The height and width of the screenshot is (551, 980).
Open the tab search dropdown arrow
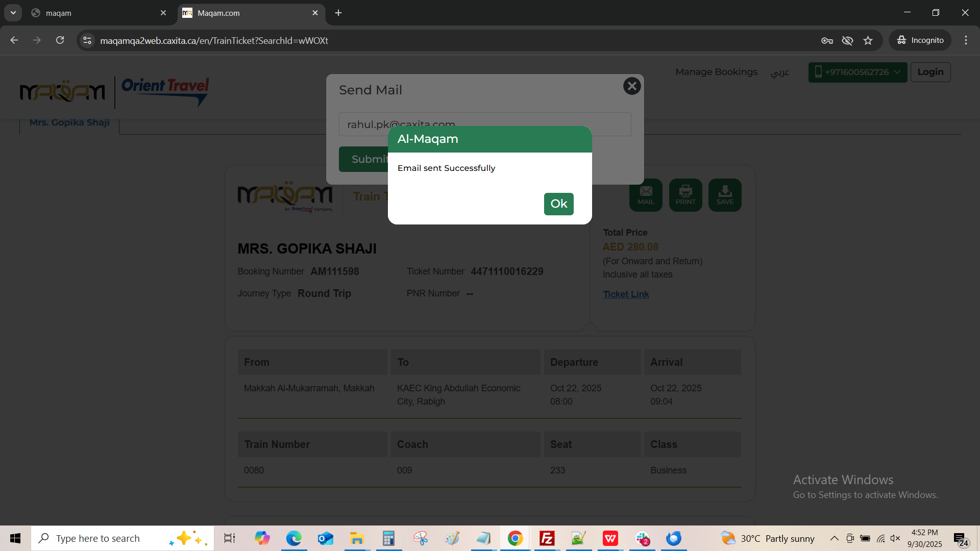pyautogui.click(x=13, y=13)
